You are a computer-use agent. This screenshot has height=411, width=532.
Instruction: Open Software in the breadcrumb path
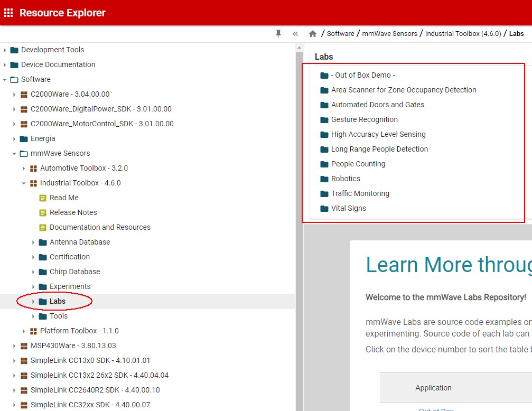click(x=340, y=34)
